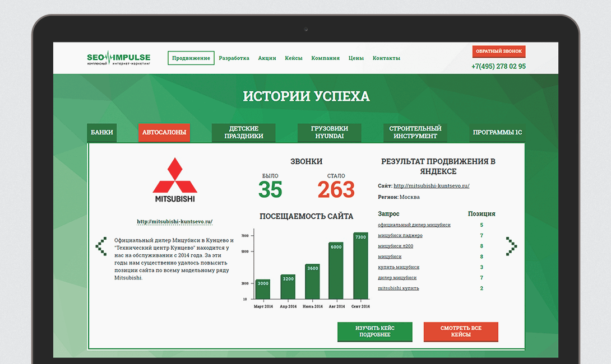Switch to Детские праздники tab

click(x=243, y=132)
